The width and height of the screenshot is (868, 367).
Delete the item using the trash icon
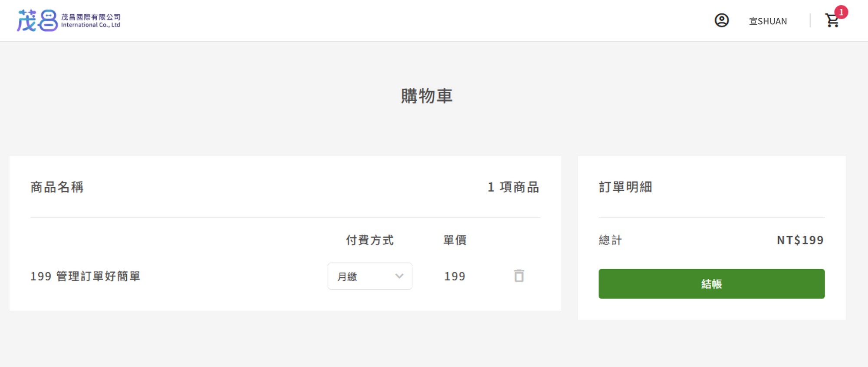pos(519,276)
